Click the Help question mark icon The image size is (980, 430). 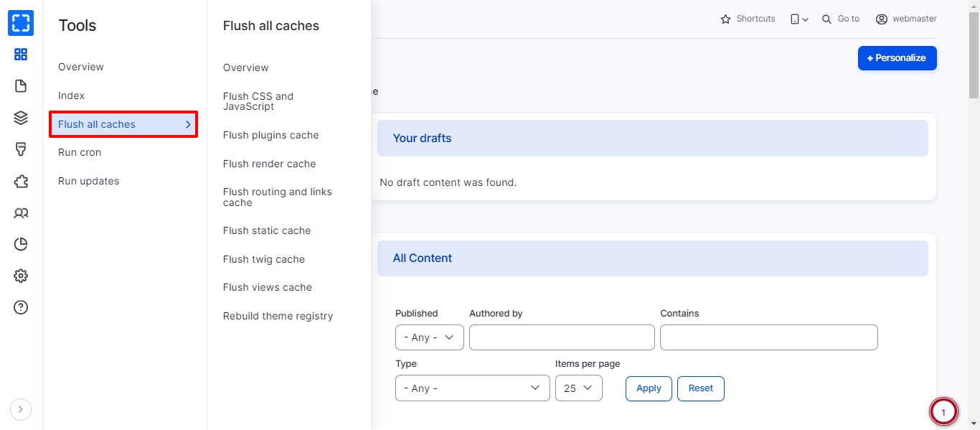[21, 307]
